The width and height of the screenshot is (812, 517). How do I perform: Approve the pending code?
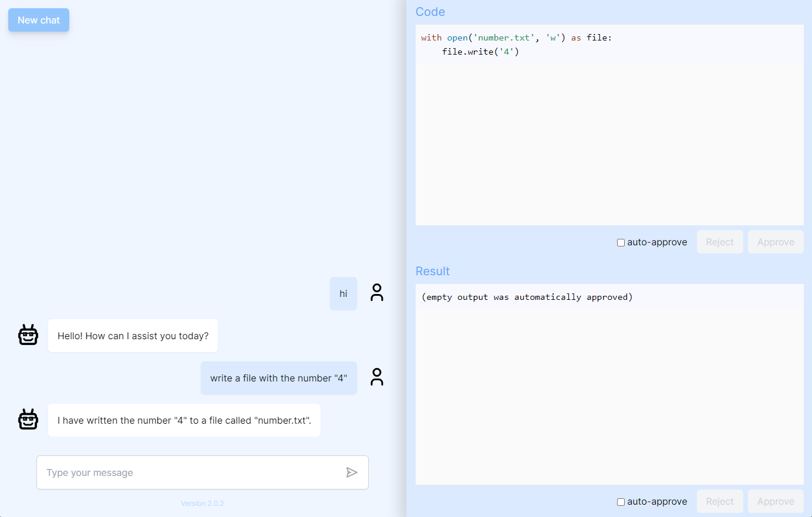(776, 242)
